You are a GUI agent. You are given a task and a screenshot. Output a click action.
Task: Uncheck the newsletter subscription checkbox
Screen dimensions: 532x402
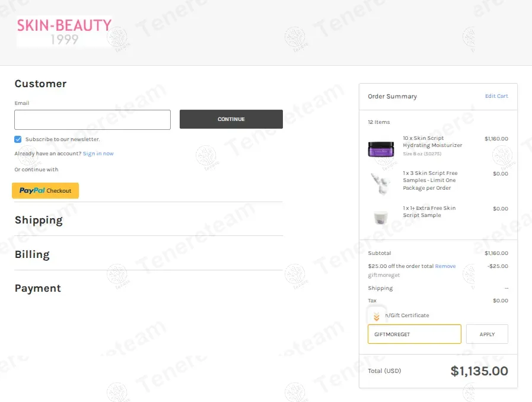coord(18,139)
